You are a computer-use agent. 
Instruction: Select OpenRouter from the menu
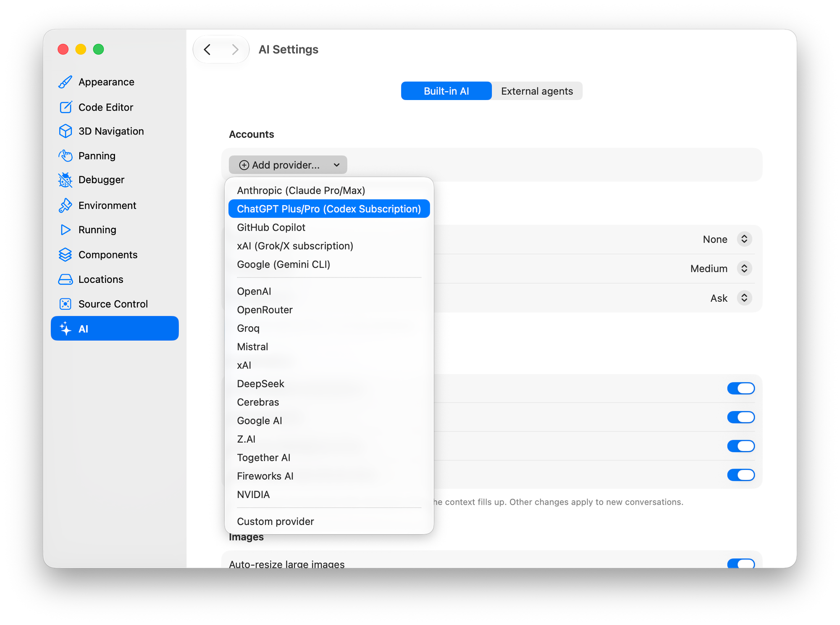click(329, 310)
